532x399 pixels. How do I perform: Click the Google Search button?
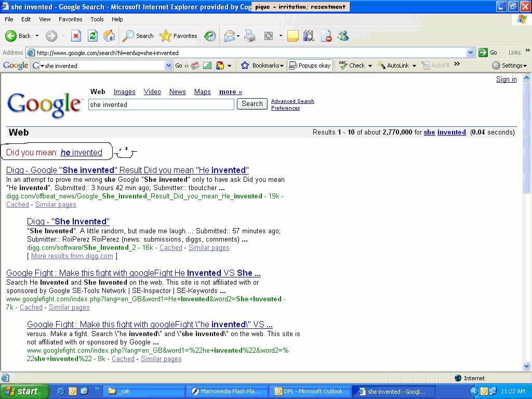pyautogui.click(x=252, y=104)
